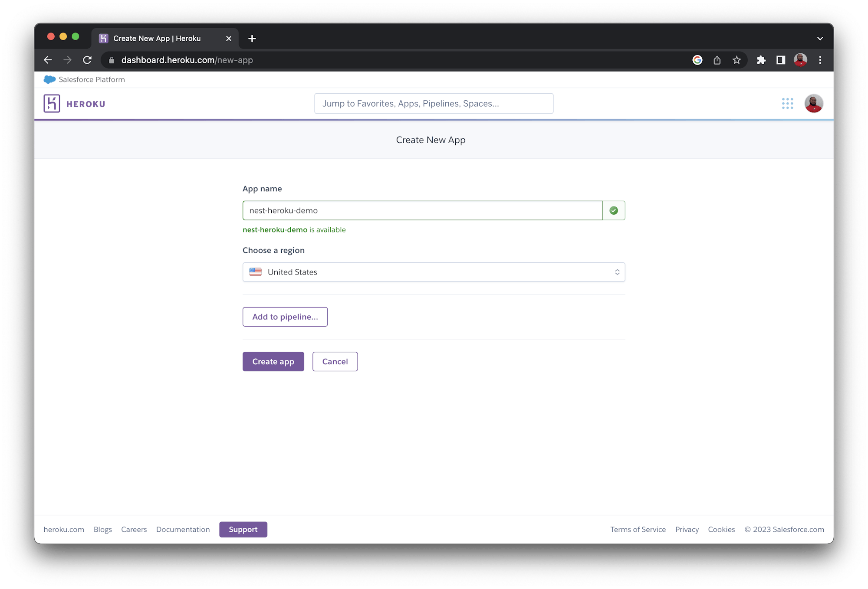Open the Heroku apps grid menu
868x589 pixels.
787,103
